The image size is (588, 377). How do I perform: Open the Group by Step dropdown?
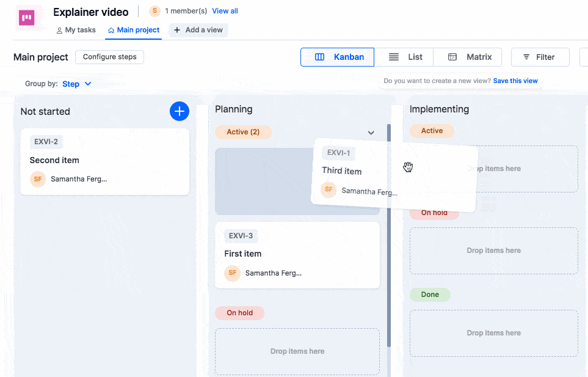point(76,84)
